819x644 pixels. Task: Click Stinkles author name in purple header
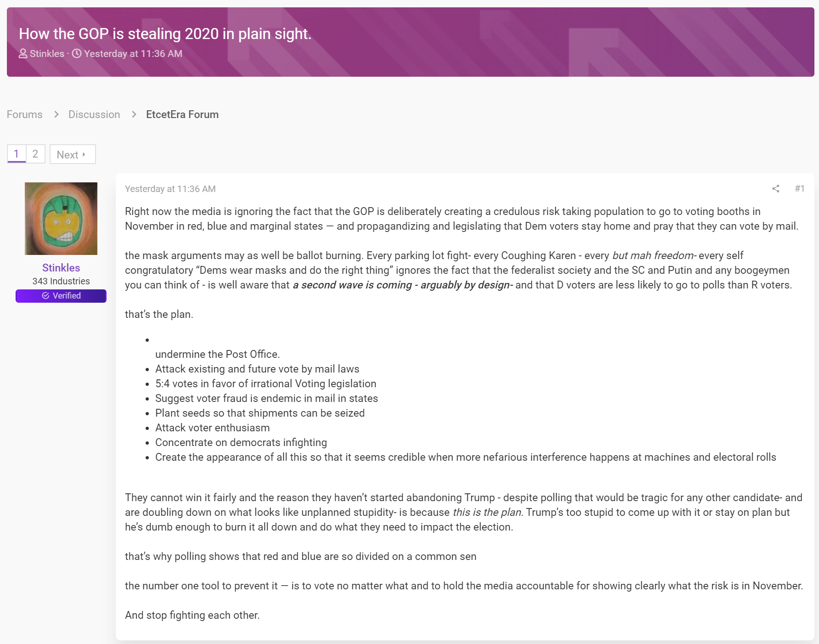pyautogui.click(x=47, y=54)
